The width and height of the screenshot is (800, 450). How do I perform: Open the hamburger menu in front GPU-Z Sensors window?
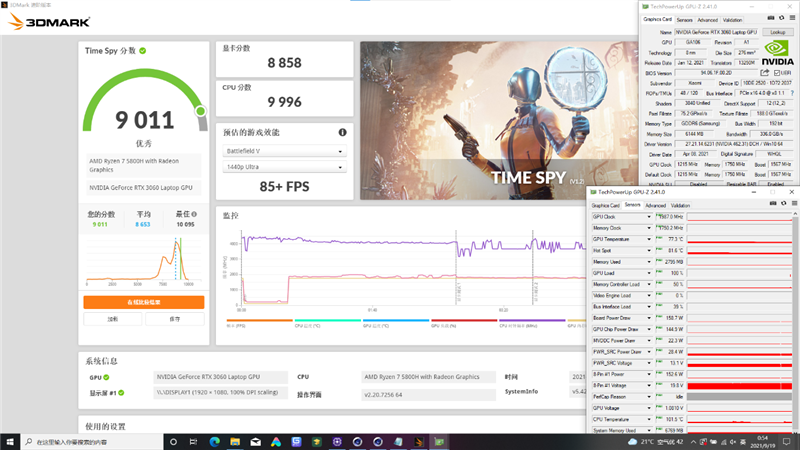tap(794, 203)
